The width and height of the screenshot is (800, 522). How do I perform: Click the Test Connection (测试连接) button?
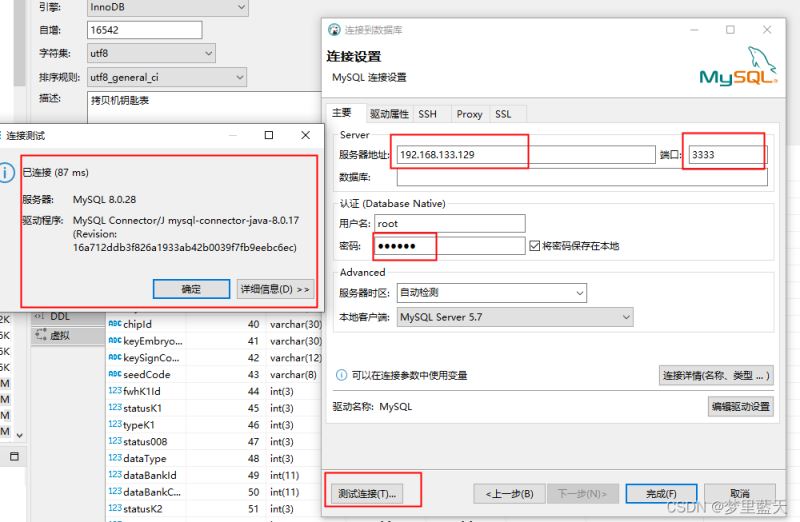coord(367,493)
